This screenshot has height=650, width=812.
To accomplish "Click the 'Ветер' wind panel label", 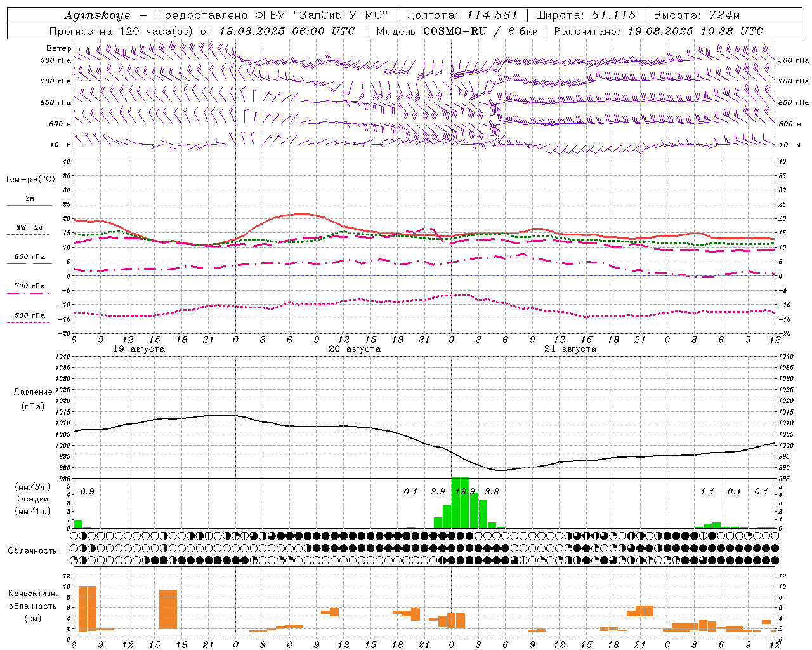I will tap(58, 49).
